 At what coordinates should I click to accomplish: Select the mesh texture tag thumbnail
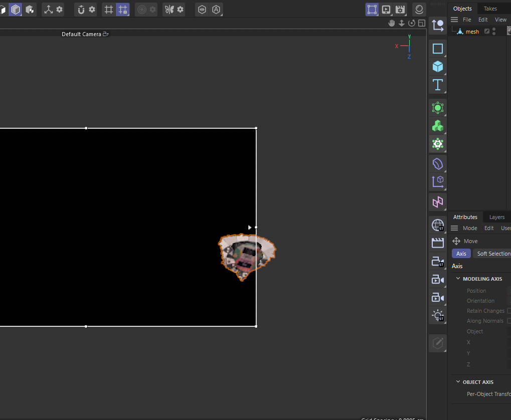point(509,31)
